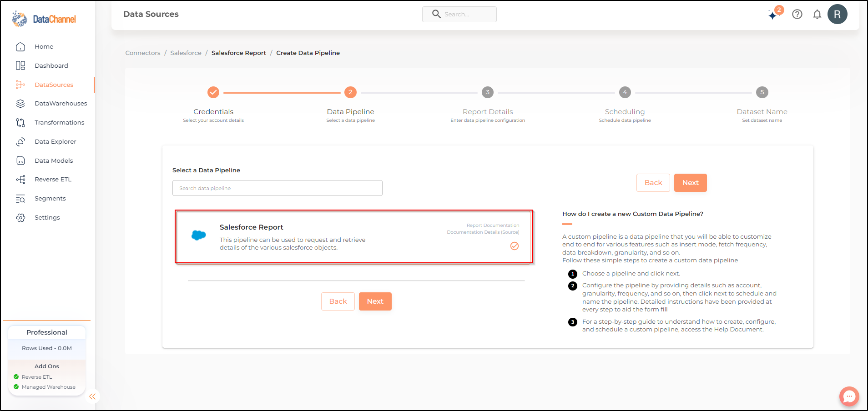The width and height of the screenshot is (868, 411).
Task: Click step 5 Dataset Name marker
Action: 762,92
